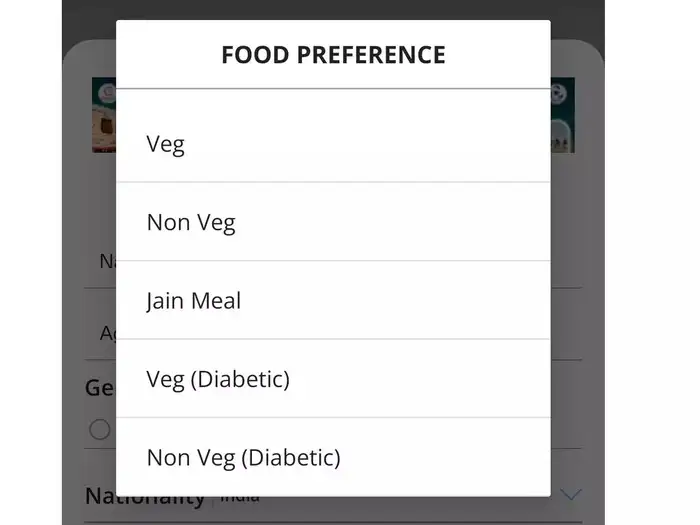The height and width of the screenshot is (525, 700).
Task: Focus the Name input field
Action: click(100, 262)
